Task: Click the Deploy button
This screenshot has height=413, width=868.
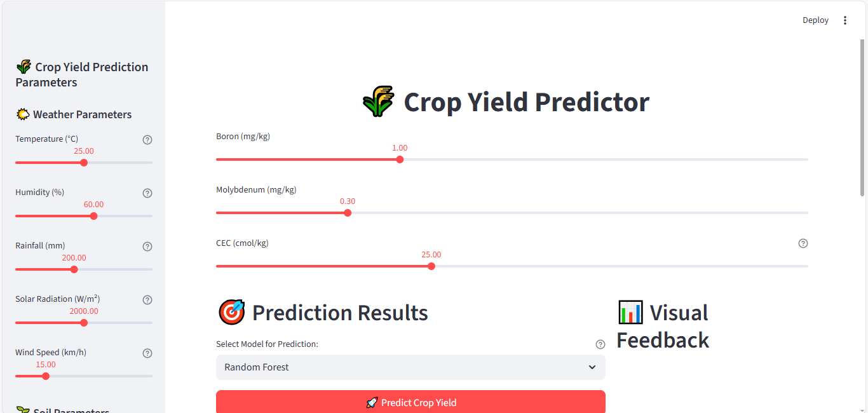Action: point(815,20)
